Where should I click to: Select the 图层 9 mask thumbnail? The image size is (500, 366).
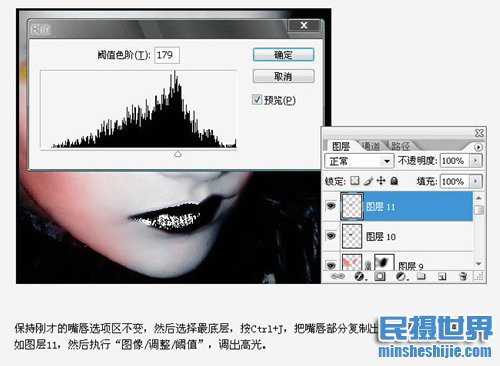pos(384,262)
